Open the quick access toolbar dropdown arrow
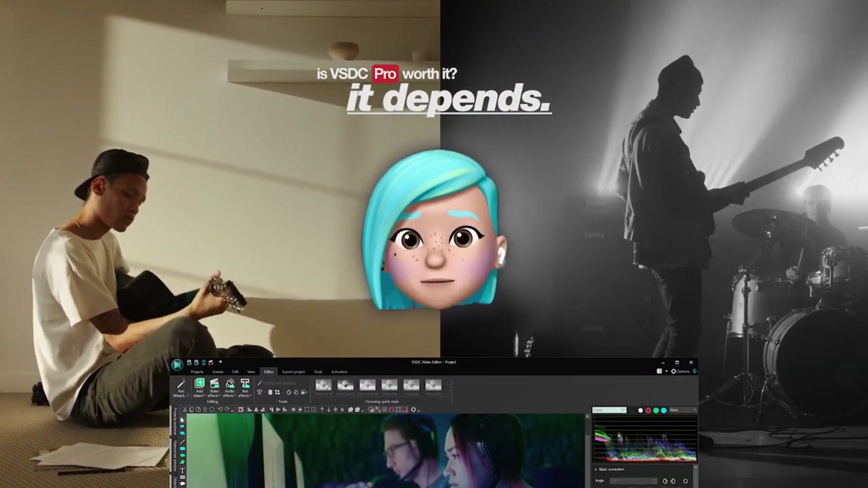The height and width of the screenshot is (488, 868). tap(221, 362)
